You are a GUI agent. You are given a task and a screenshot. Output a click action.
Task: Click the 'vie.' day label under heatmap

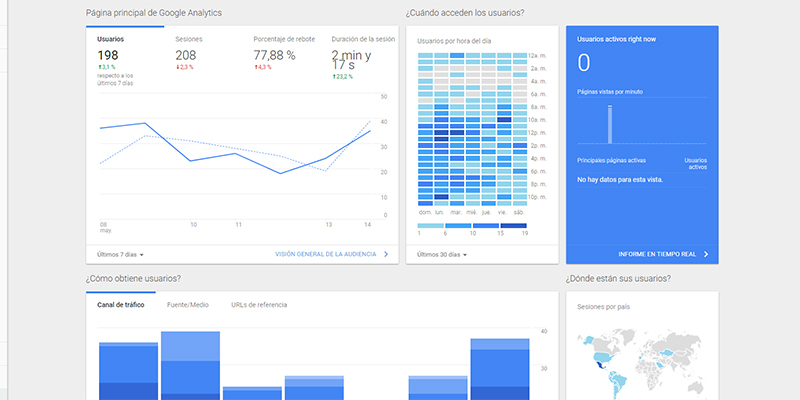[x=504, y=212]
